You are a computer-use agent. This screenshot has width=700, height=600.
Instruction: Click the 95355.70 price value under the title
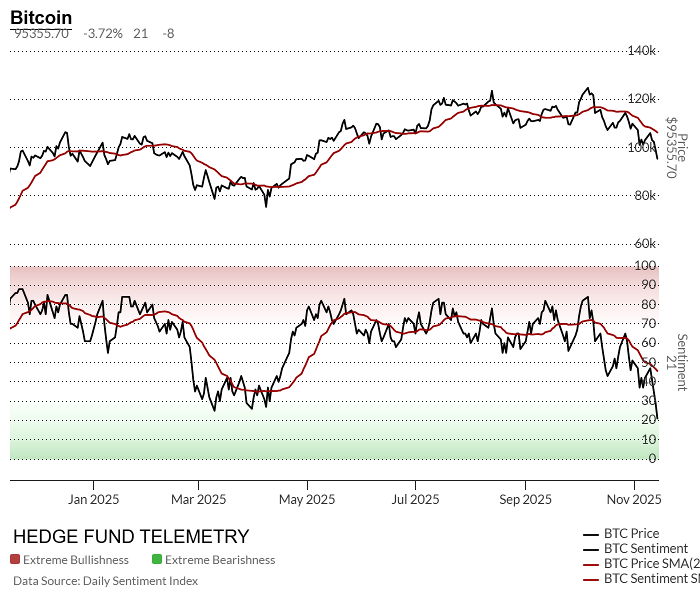[x=41, y=33]
